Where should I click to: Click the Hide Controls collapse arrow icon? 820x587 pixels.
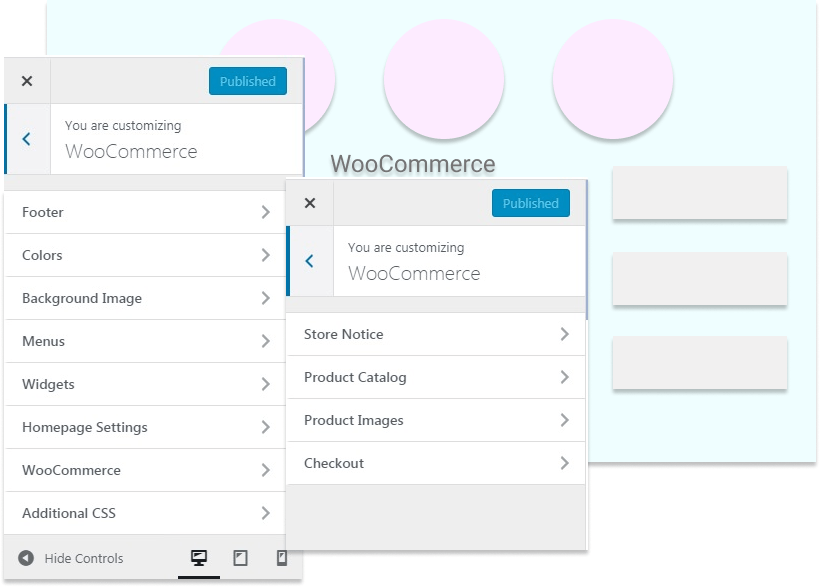pos(26,558)
